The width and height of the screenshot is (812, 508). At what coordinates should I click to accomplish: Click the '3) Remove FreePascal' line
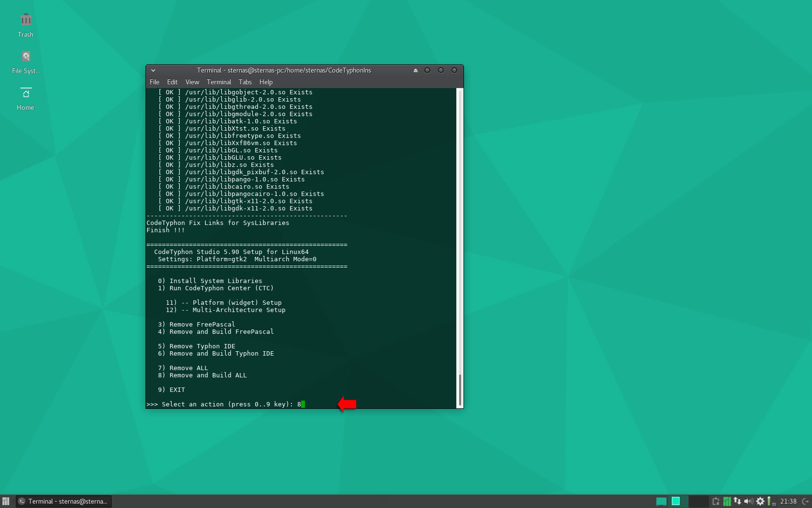[x=197, y=325]
